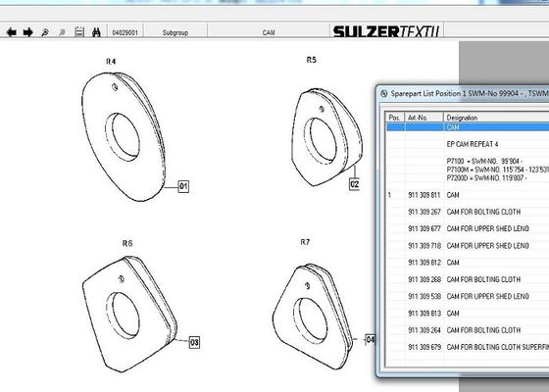Select article number 911 309 268
The width and height of the screenshot is (549, 392).
coord(424,279)
